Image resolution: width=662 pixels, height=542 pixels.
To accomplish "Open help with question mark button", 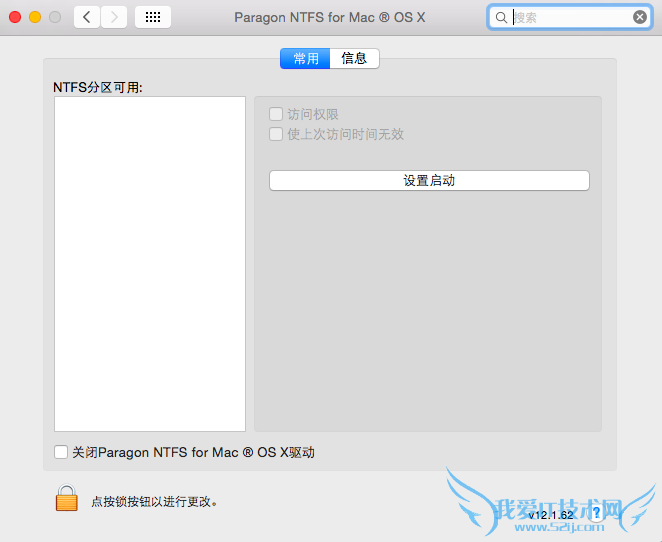I will click(597, 513).
